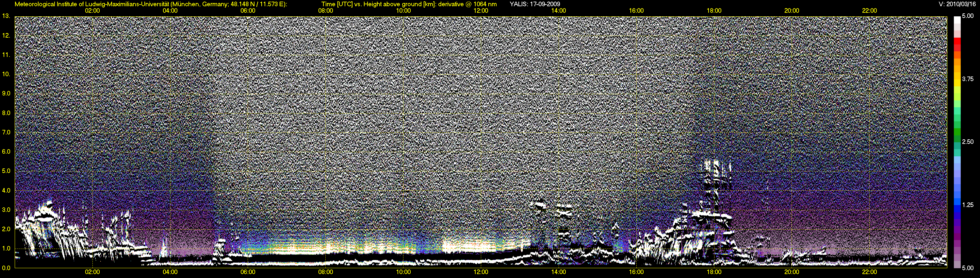Click the 'V: 2010/03/16' version label

coord(958,4)
